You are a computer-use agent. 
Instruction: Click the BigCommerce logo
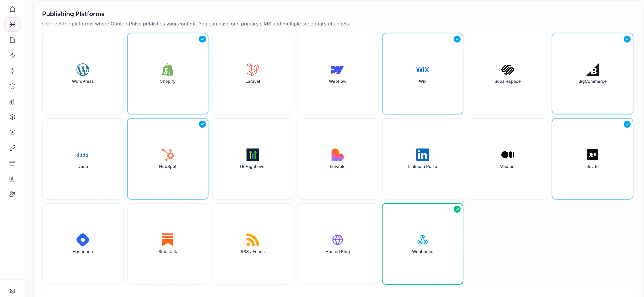[593, 70]
